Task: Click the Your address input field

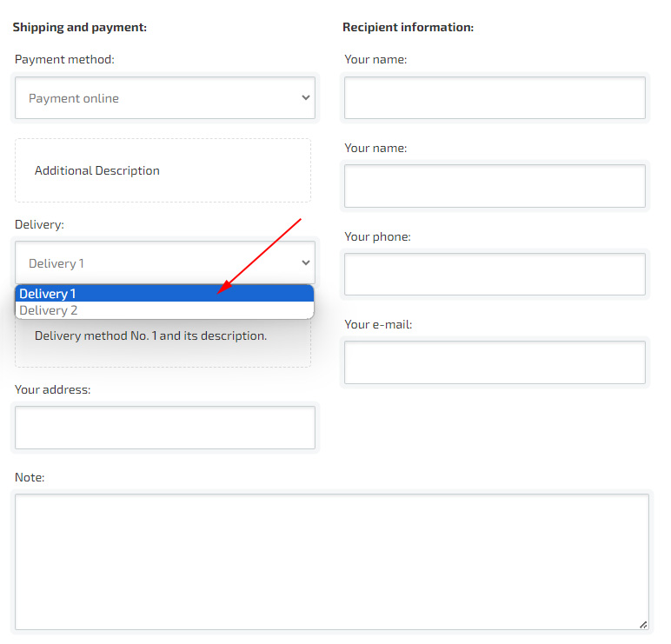Action: click(x=164, y=428)
